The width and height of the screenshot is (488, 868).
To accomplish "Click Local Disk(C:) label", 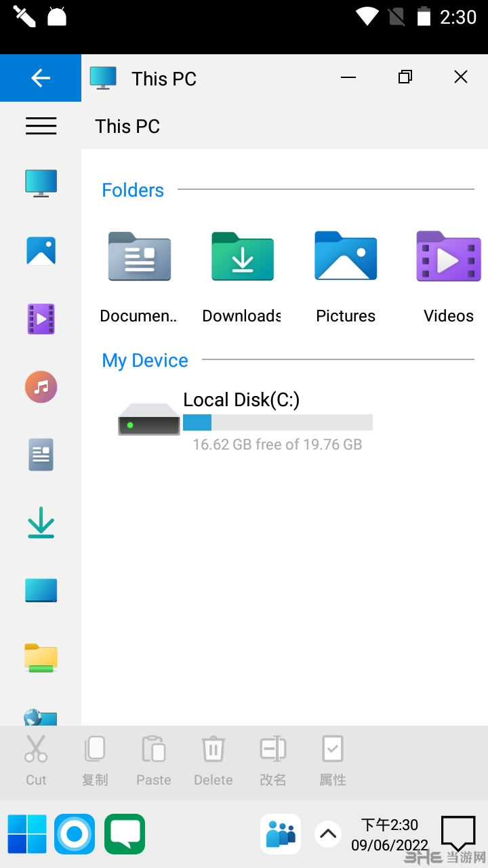I will pyautogui.click(x=241, y=400).
